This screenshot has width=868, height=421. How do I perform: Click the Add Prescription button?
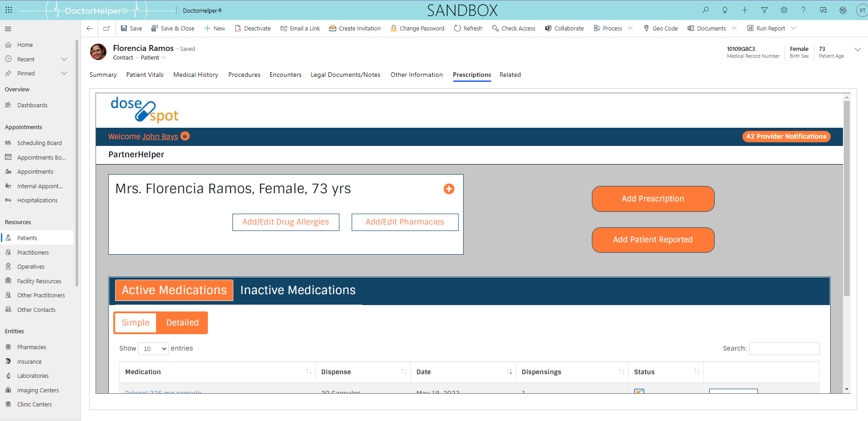(653, 199)
